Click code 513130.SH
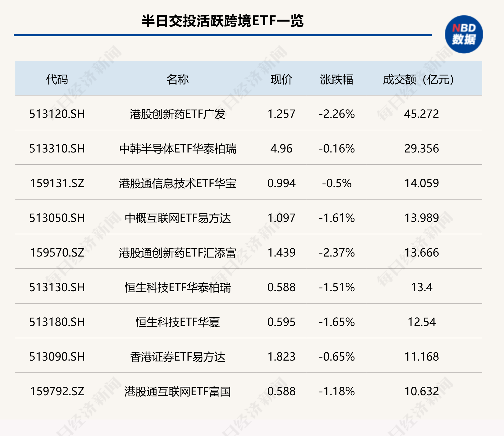Image resolution: width=504 pixels, height=436 pixels. [x=57, y=287]
